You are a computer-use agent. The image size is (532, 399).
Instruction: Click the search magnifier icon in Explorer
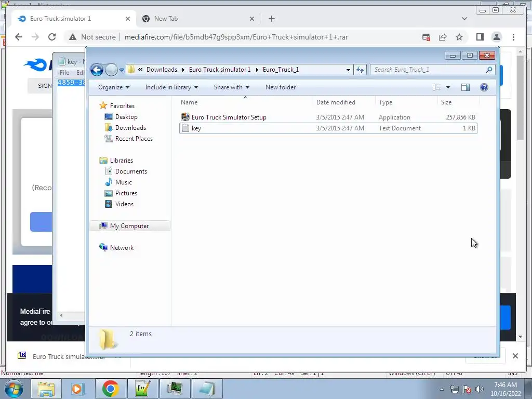(489, 70)
